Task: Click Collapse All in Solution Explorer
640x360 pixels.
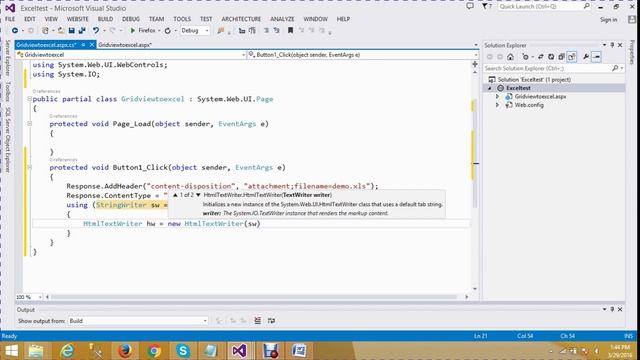Action: click(x=561, y=57)
